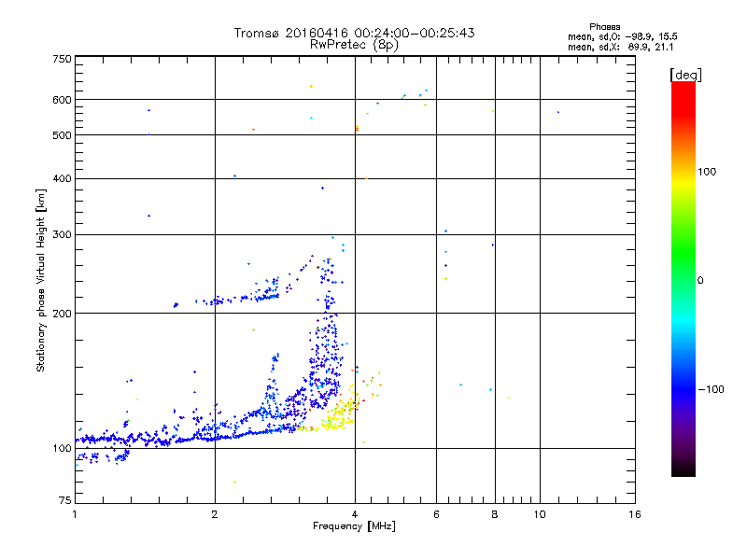Image resolution: width=747 pixels, height=560 pixels.
Task: Click the x-axis tick label "16"
Action: pyautogui.click(x=635, y=514)
